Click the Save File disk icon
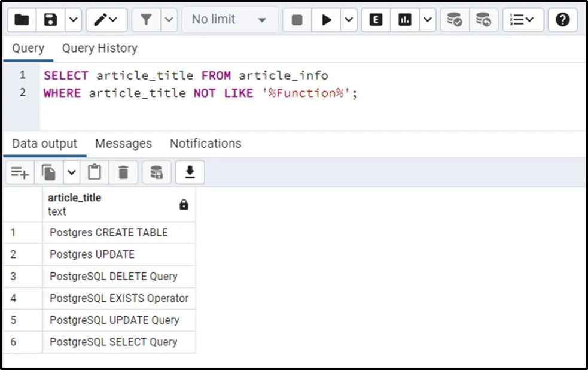The width and height of the screenshot is (588, 370). click(51, 20)
